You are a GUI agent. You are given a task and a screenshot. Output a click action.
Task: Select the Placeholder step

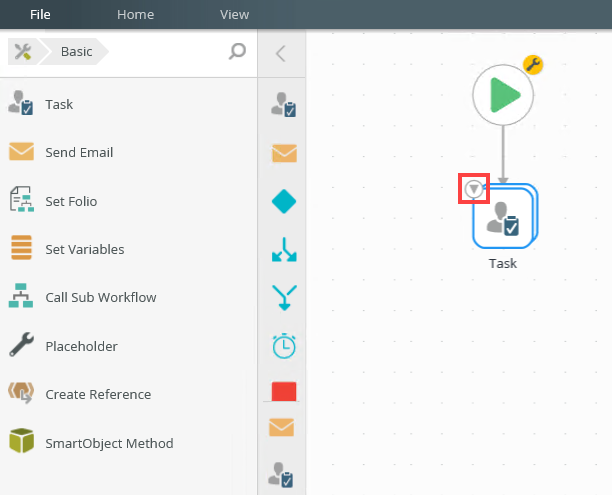click(128, 346)
